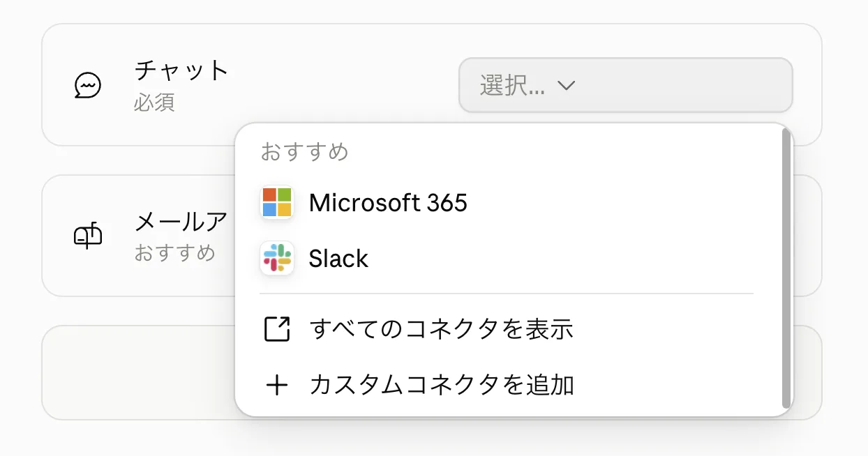868x456 pixels.
Task: Click the external link icon in the menu
Action: click(277, 329)
